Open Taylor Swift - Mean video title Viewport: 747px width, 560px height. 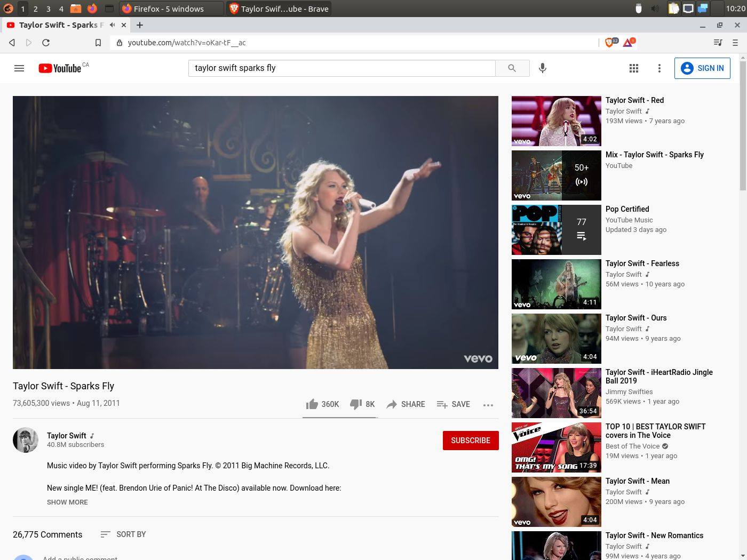point(638,481)
